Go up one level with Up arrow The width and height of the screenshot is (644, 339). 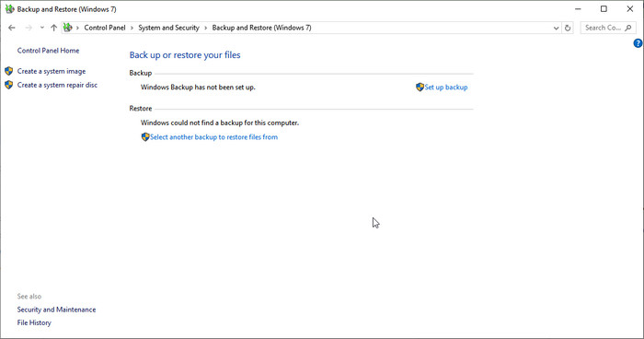tap(53, 28)
